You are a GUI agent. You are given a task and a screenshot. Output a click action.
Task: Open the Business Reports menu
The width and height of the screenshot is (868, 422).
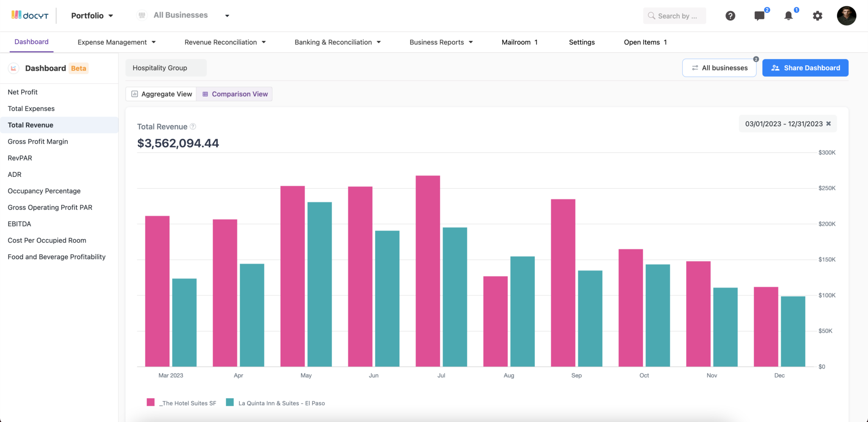[x=441, y=42]
